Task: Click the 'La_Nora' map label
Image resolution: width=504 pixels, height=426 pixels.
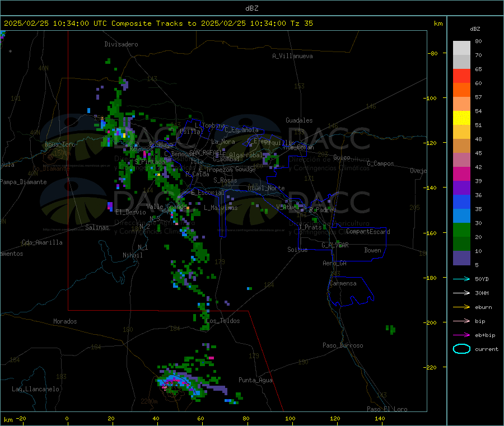Action: point(223,142)
